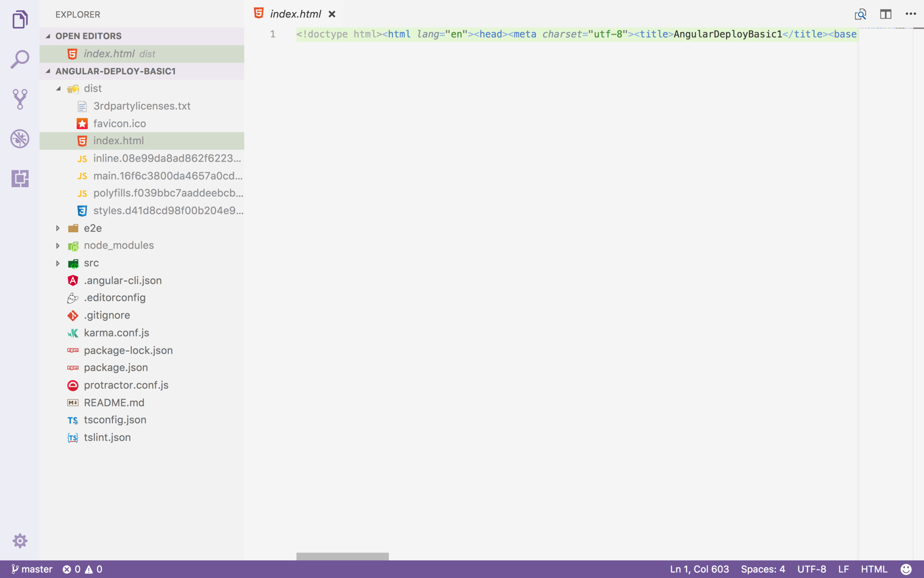Select HTML language mode in status bar
This screenshot has width=924, height=578.
pos(874,569)
